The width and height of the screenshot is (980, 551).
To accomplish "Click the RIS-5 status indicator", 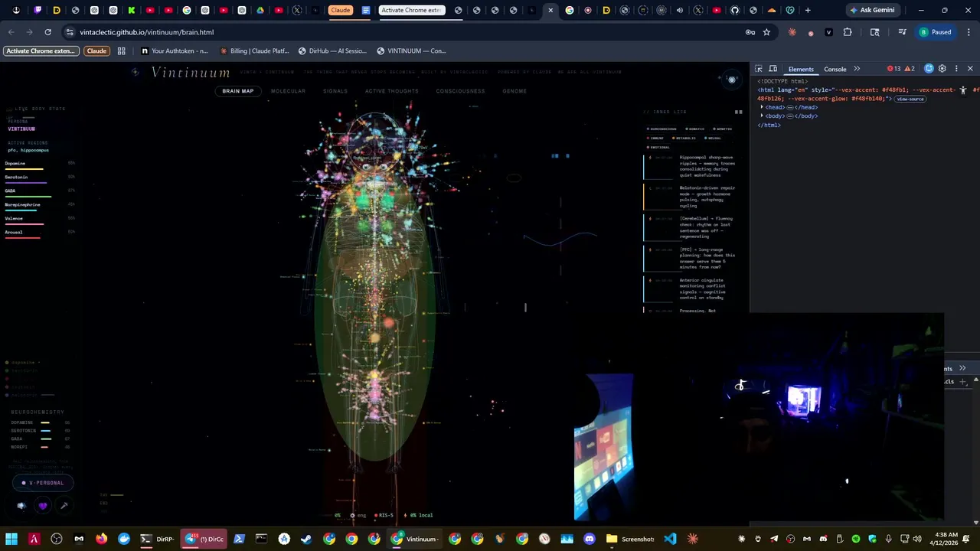I will [384, 515].
